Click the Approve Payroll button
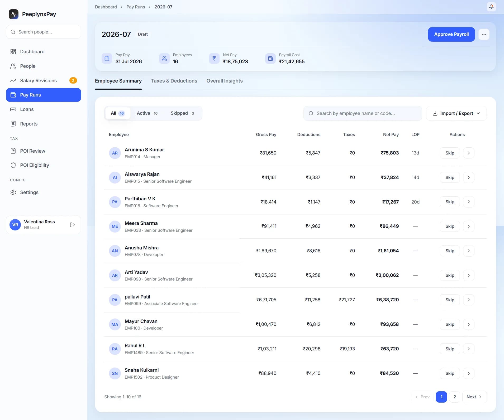This screenshot has width=504, height=420. [x=451, y=34]
